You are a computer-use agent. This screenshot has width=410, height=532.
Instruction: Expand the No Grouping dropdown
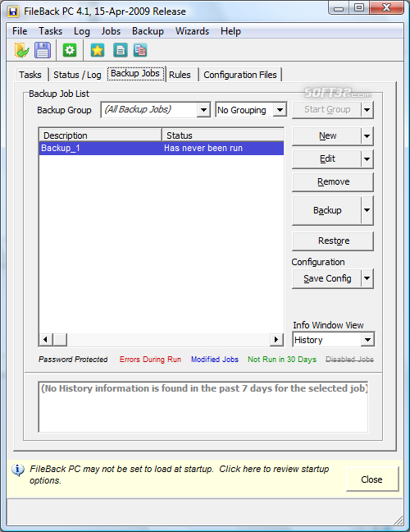point(280,110)
